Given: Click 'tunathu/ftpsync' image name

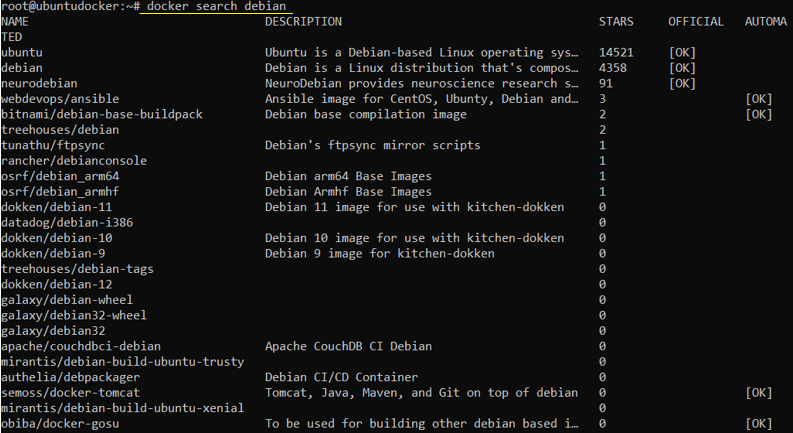Looking at the screenshot, I should click(53, 145).
